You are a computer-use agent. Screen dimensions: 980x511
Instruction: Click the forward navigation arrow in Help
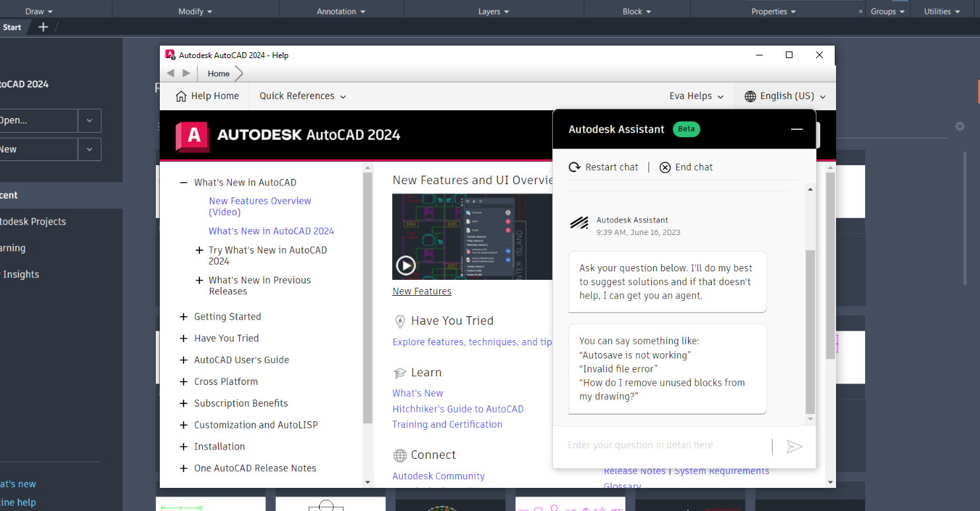[x=186, y=73]
